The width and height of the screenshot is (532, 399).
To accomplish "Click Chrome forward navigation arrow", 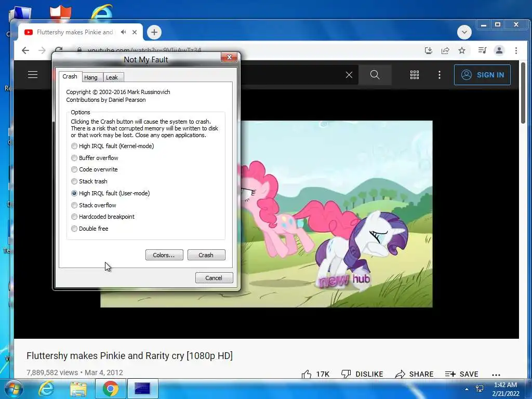I will click(42, 50).
